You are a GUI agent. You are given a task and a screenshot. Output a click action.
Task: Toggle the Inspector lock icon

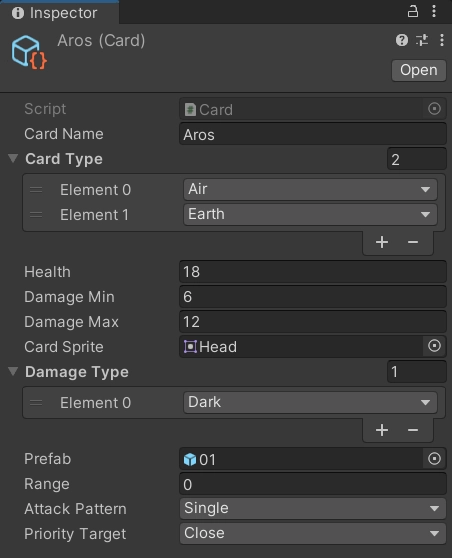click(x=412, y=11)
